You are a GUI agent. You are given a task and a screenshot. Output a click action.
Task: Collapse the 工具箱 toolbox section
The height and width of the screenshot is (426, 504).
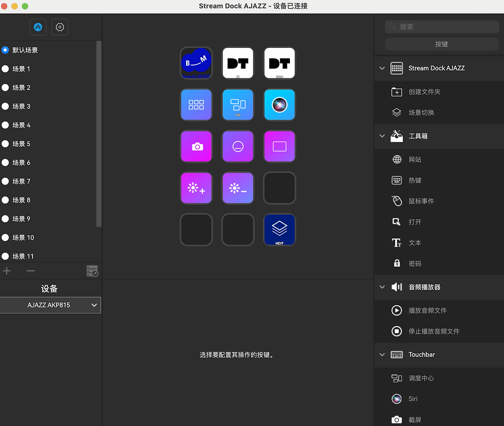click(382, 136)
